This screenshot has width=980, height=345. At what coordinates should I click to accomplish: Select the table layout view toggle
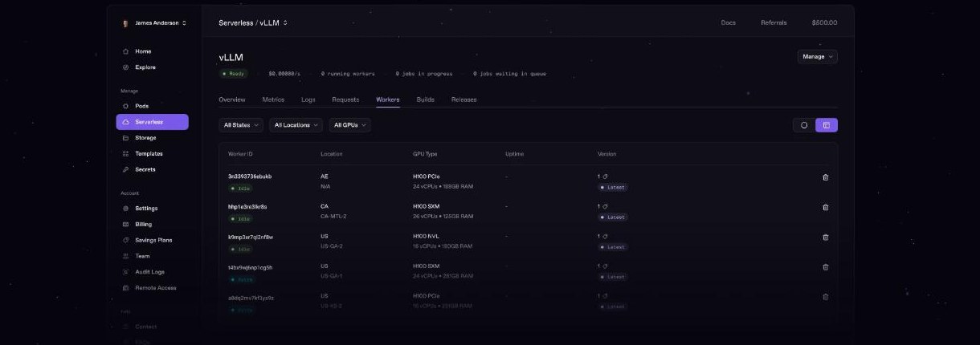pyautogui.click(x=827, y=125)
